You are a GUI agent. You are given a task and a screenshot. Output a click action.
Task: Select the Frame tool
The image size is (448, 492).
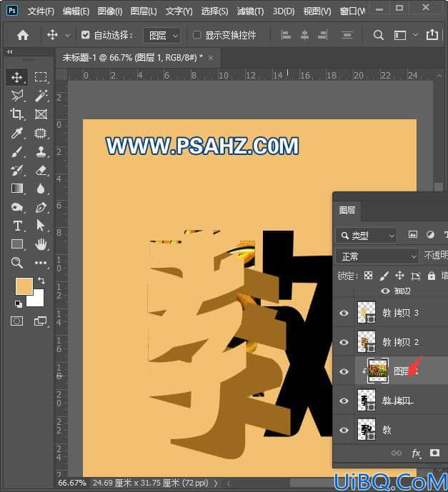coord(41,114)
